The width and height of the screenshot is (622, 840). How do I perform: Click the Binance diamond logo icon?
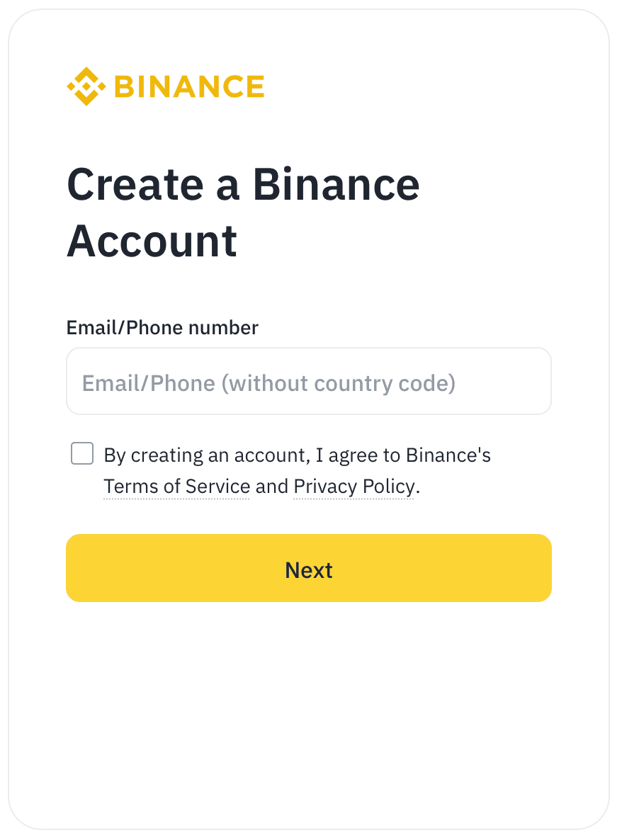coord(86,86)
